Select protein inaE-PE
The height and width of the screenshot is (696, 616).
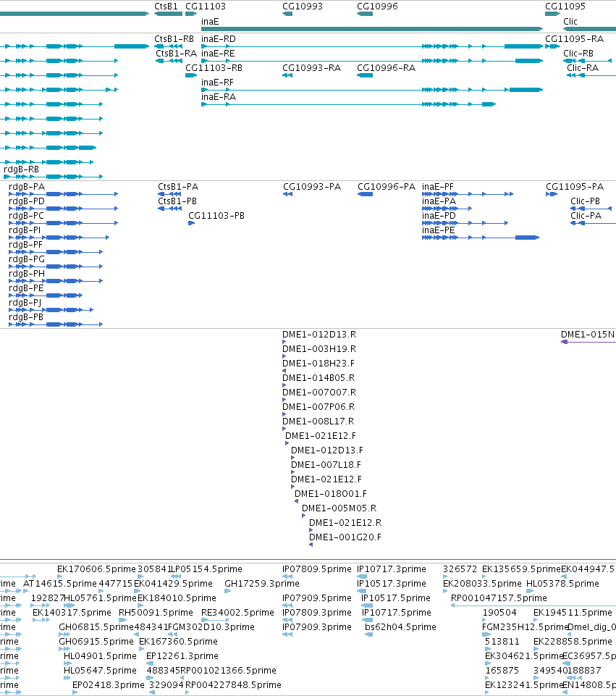[439, 230]
